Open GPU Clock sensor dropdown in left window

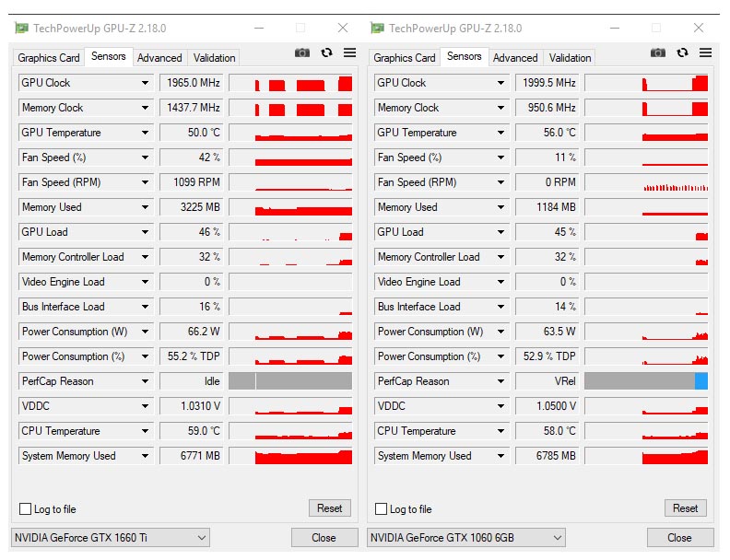point(146,83)
